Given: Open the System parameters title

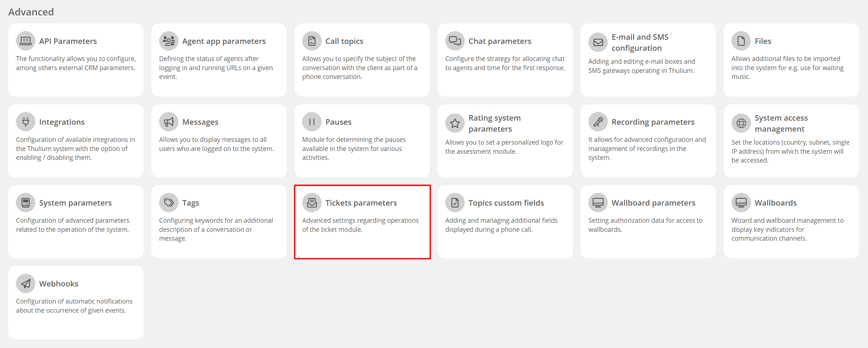Looking at the screenshot, I should 75,203.
